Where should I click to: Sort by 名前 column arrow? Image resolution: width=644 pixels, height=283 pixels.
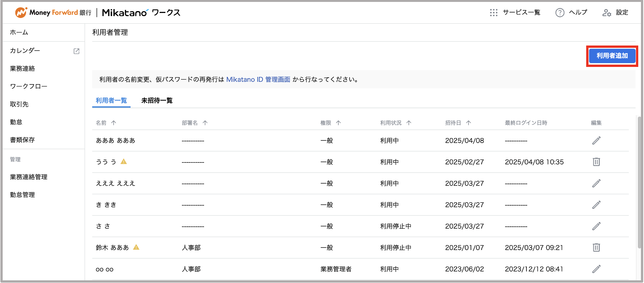[x=114, y=123]
